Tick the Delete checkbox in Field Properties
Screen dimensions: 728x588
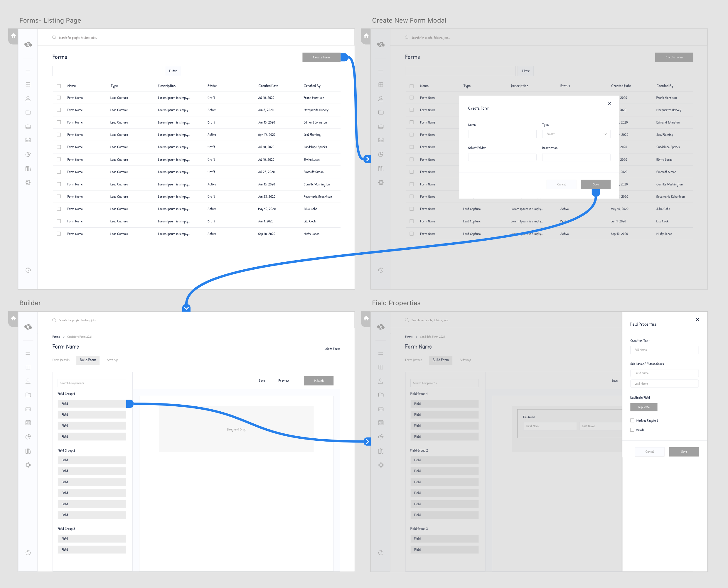click(632, 430)
